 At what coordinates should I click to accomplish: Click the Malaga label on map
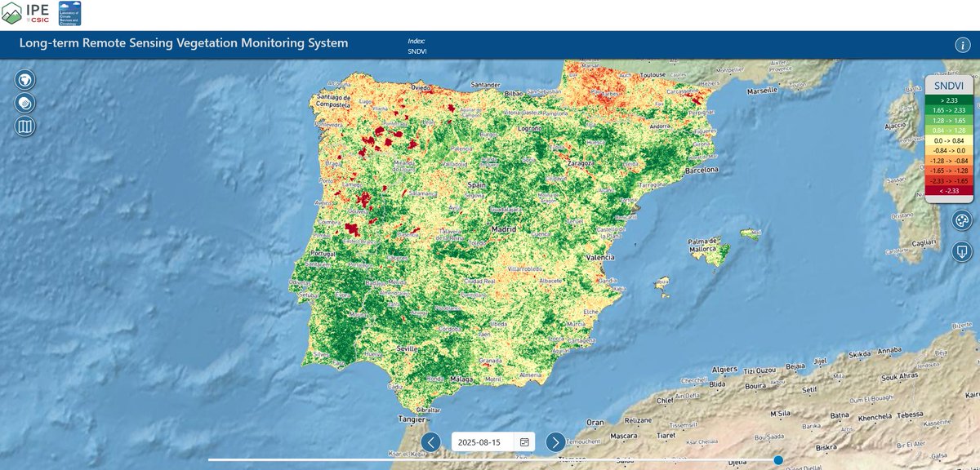461,380
